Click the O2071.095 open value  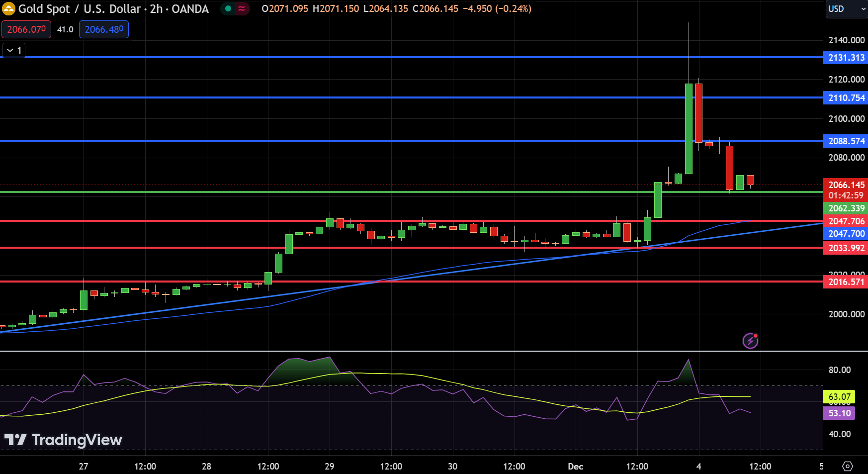pyautogui.click(x=285, y=9)
